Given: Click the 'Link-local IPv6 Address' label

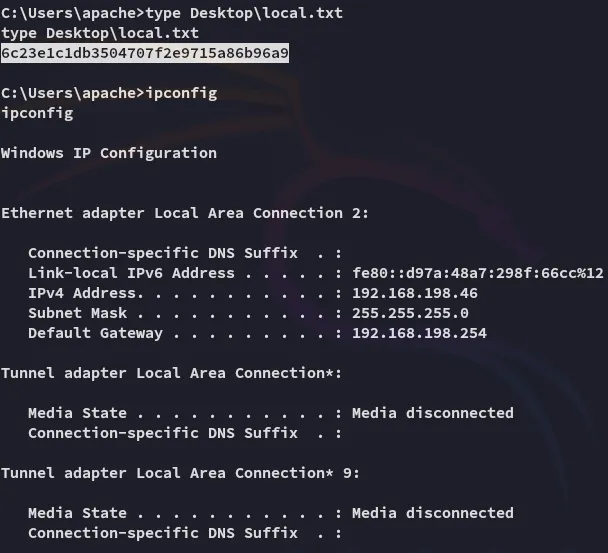Looking at the screenshot, I should pyautogui.click(x=131, y=272).
